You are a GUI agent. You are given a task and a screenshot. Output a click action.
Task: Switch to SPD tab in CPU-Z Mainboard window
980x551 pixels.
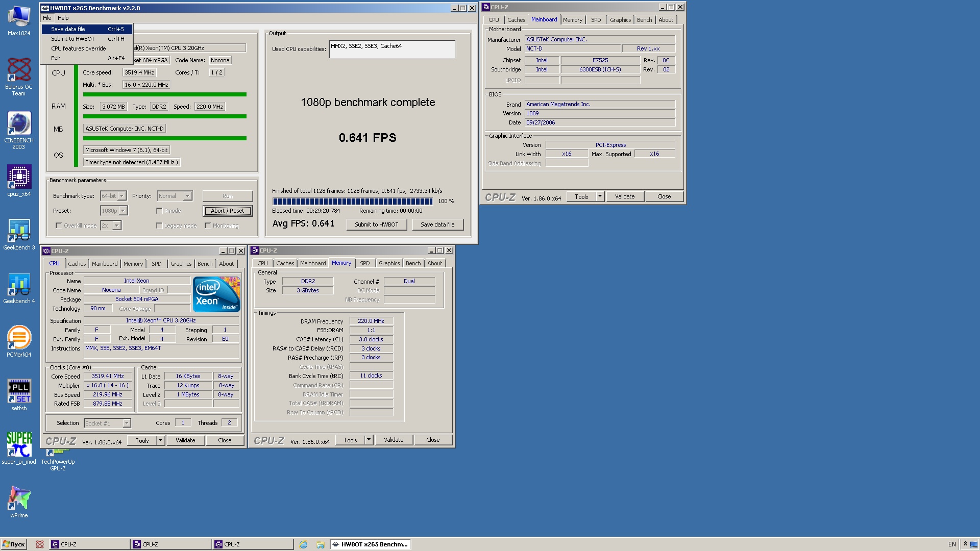pos(596,20)
